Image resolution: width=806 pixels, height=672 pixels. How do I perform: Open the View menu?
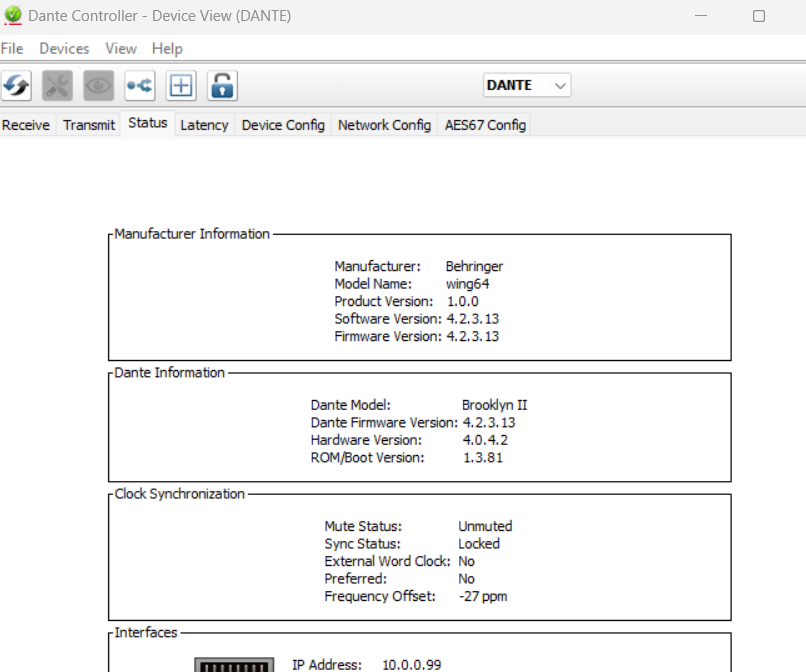click(x=121, y=48)
